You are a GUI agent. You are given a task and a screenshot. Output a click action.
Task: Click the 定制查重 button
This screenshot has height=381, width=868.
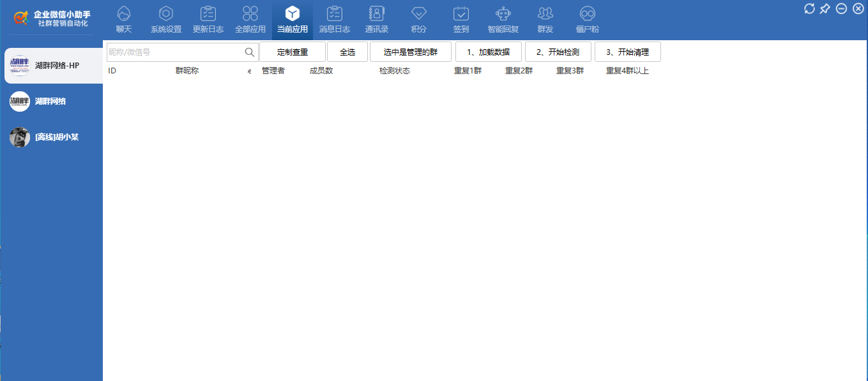tap(293, 51)
